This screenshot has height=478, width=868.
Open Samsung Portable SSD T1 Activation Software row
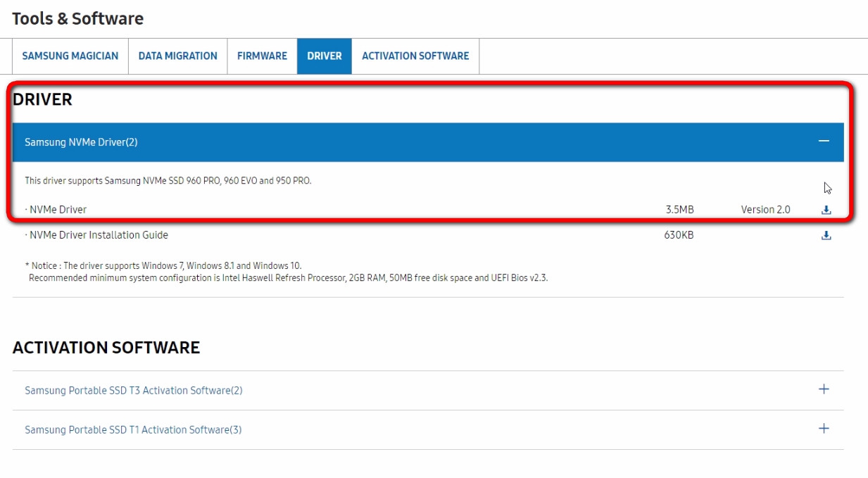(x=428, y=429)
